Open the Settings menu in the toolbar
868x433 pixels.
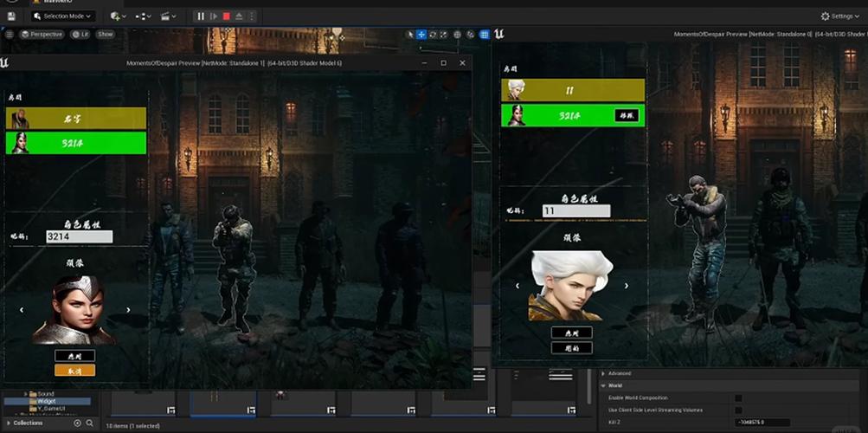839,16
